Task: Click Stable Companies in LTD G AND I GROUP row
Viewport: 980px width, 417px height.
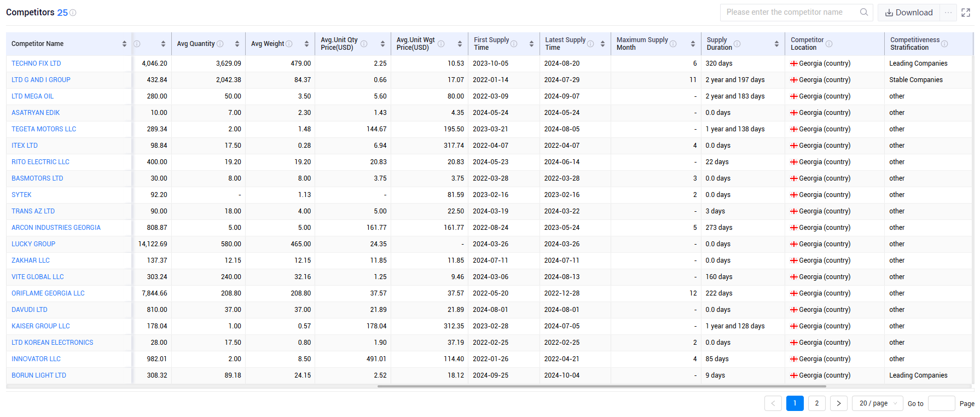Action: click(916, 80)
